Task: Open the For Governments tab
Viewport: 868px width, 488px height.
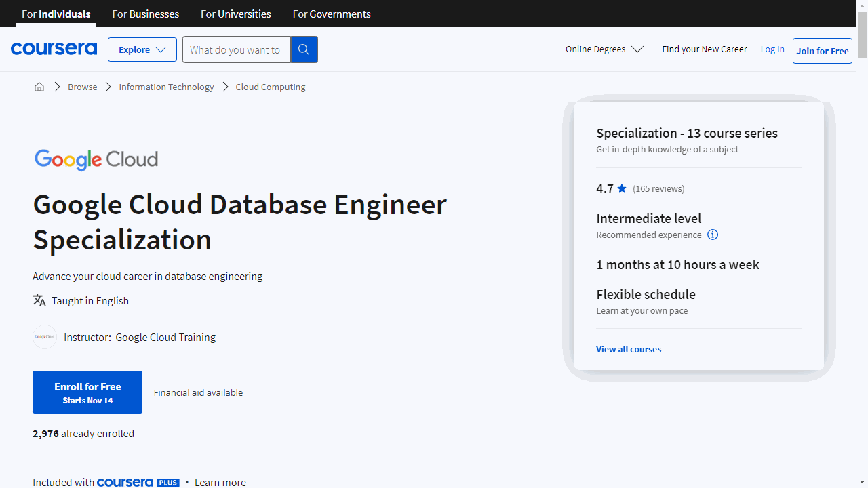Action: pyautogui.click(x=332, y=14)
